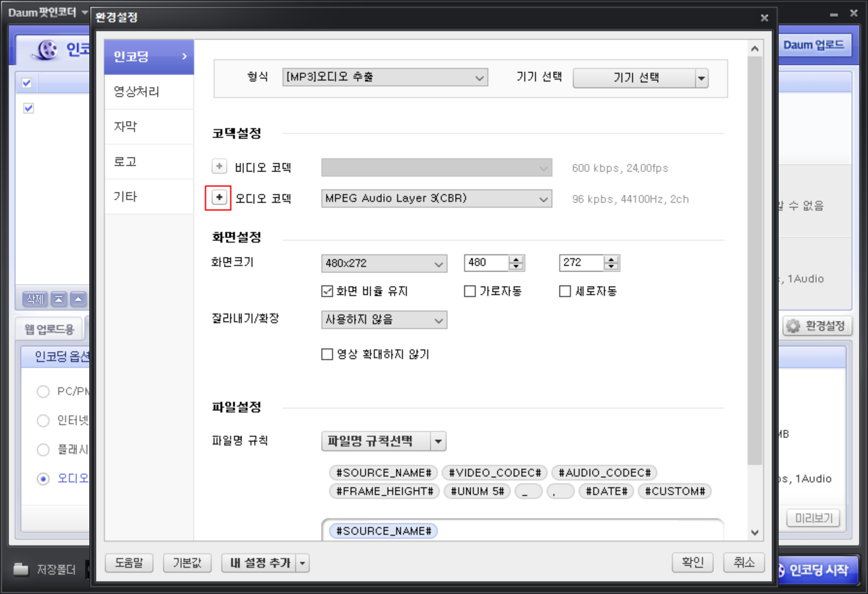Viewport: 868px width, 594px height.
Task: Click 웹 업로드용 tab in main window
Action: tap(49, 329)
